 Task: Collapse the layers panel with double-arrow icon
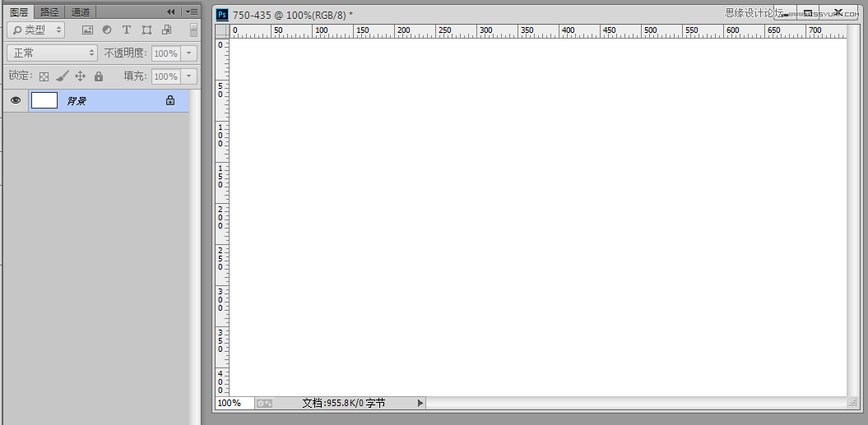pos(171,12)
